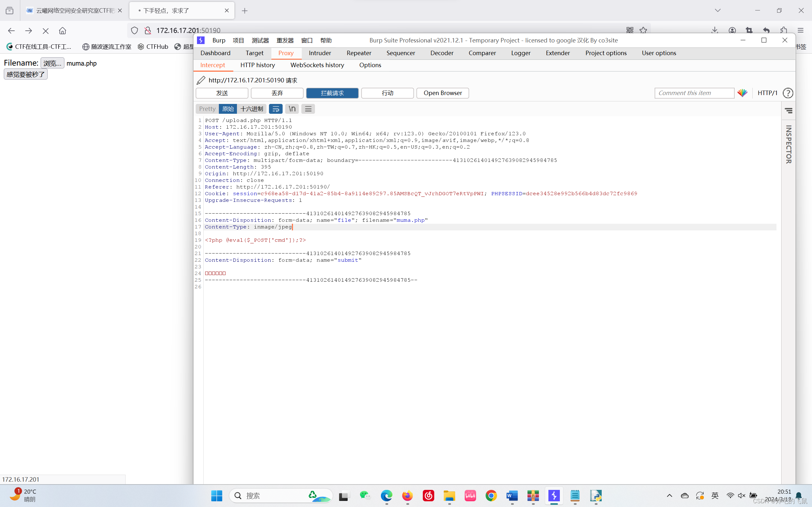The image size is (812, 507).
Task: Click Burp Suite icon in taskbar
Action: [x=554, y=495]
